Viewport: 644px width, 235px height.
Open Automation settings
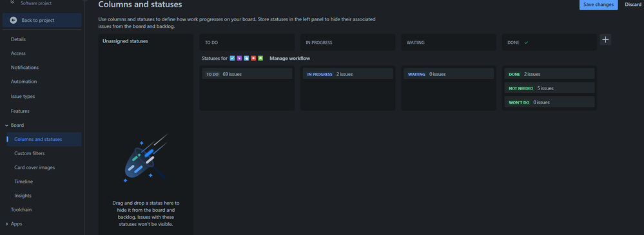point(24,82)
